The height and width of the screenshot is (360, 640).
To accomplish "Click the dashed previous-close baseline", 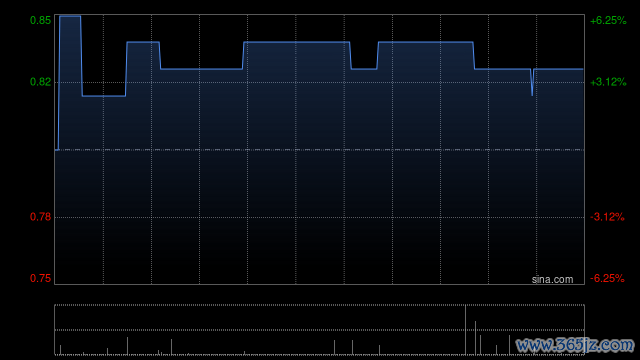I will click(x=320, y=150).
